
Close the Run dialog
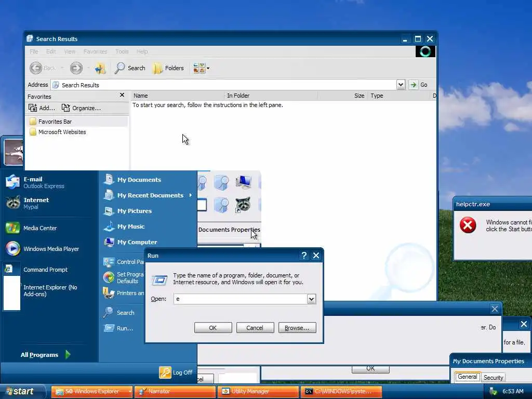(316, 256)
